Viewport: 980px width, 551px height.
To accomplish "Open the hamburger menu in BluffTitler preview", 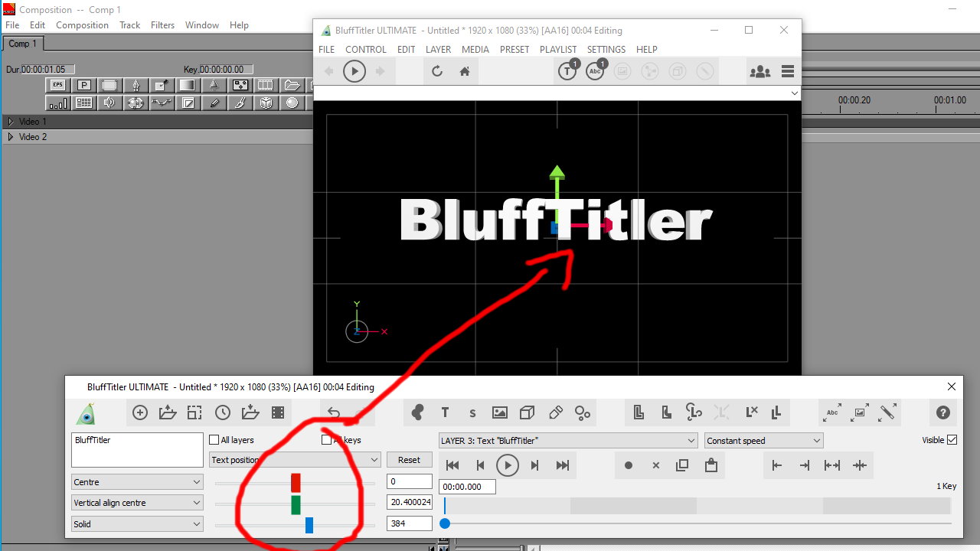I will click(788, 71).
